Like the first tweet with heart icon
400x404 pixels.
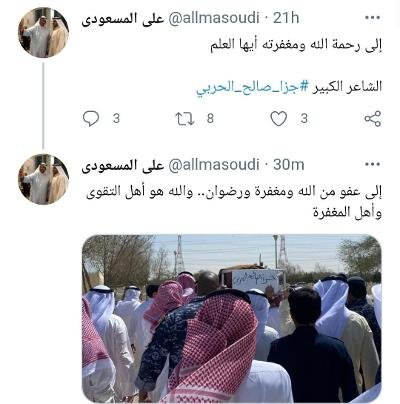[x=279, y=119]
